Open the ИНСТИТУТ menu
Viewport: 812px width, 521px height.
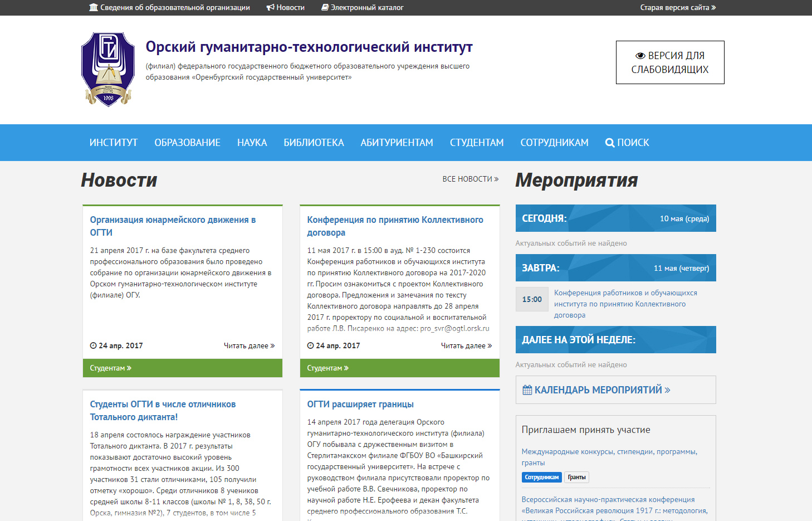(114, 143)
